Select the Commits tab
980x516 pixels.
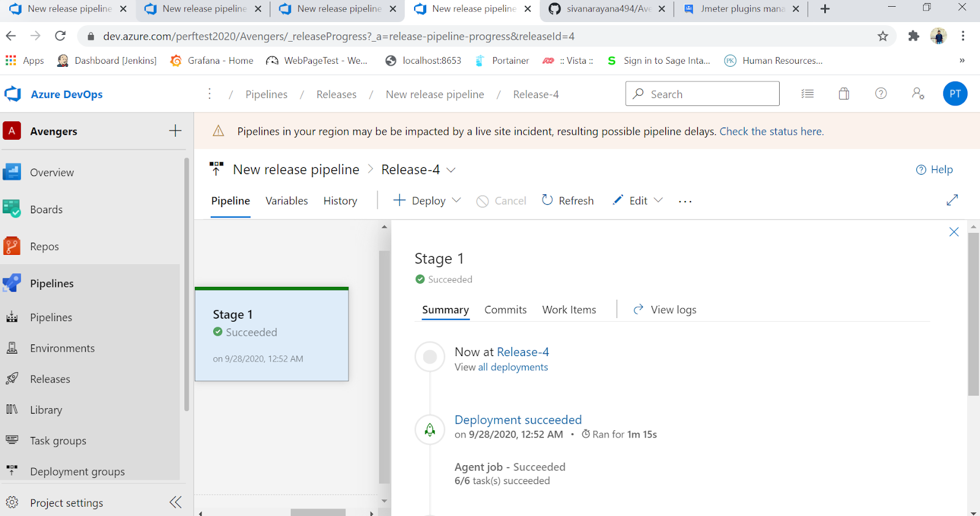(505, 310)
